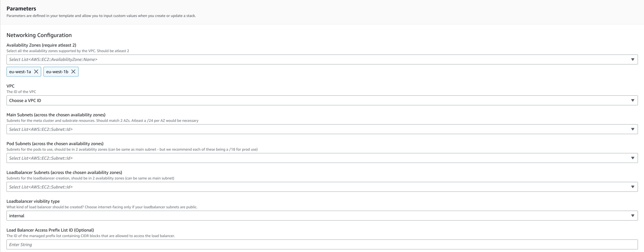Open the Choose a VPC ID dropdown
The width and height of the screenshot is (644, 252).
coord(300,101)
